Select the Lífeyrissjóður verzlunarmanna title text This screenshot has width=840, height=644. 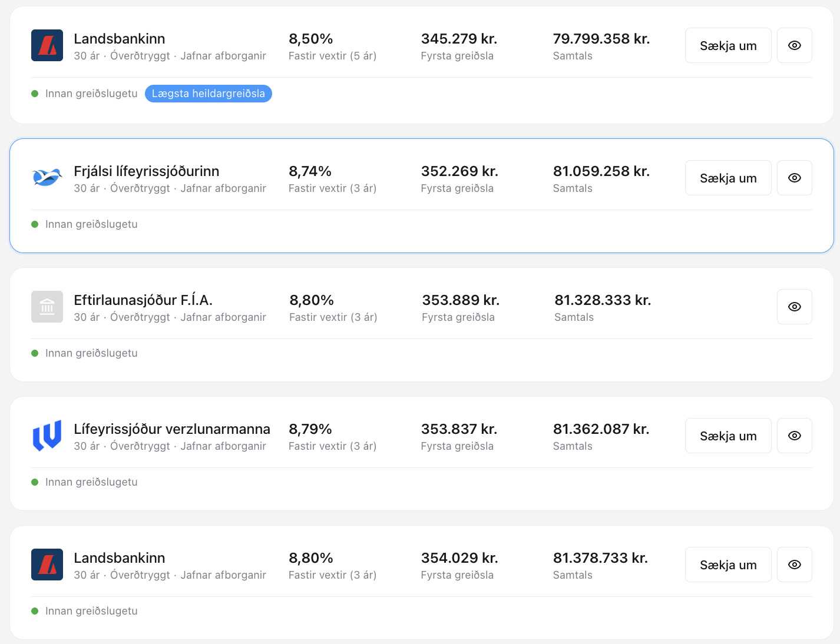pos(172,429)
